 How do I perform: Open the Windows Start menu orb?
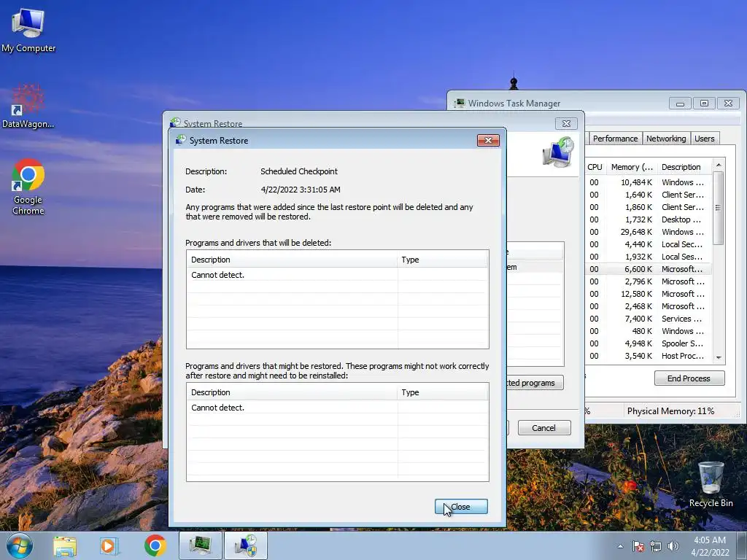pos(20,545)
